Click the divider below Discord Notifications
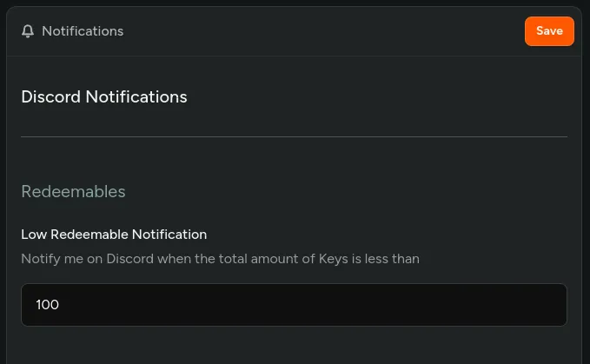 pos(294,136)
